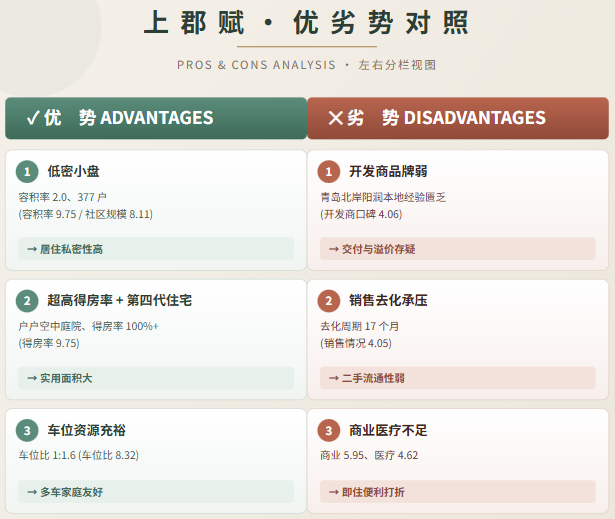Click the red badge 2 beside 销售去化承压
The width and height of the screenshot is (615, 519).
click(329, 301)
